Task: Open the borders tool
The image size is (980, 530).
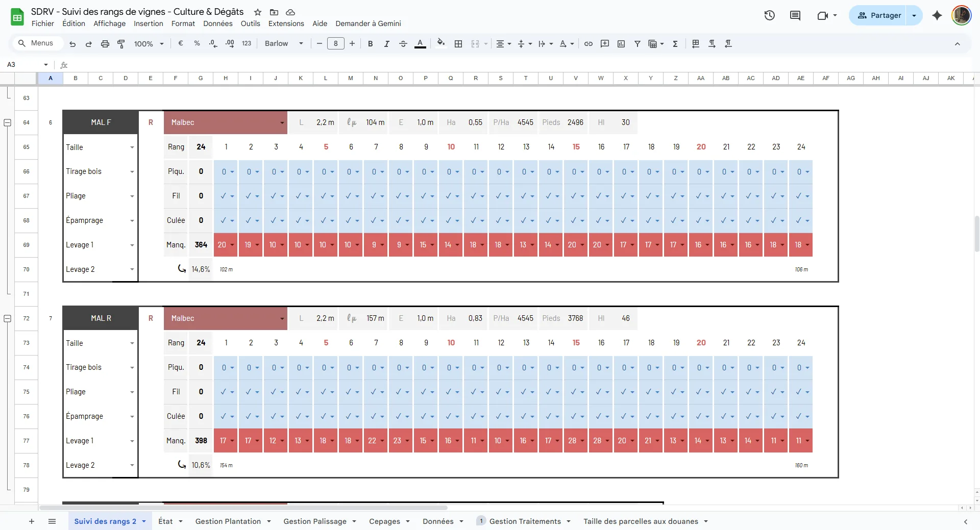Action: click(458, 44)
